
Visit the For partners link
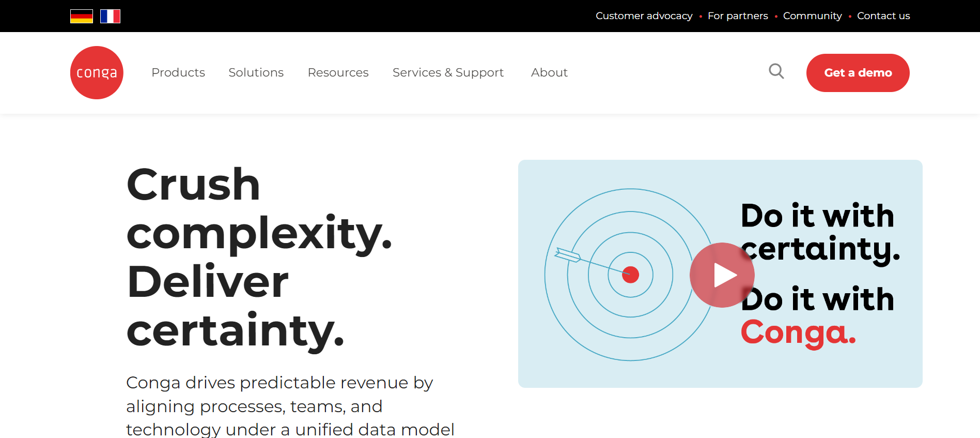click(x=738, y=16)
